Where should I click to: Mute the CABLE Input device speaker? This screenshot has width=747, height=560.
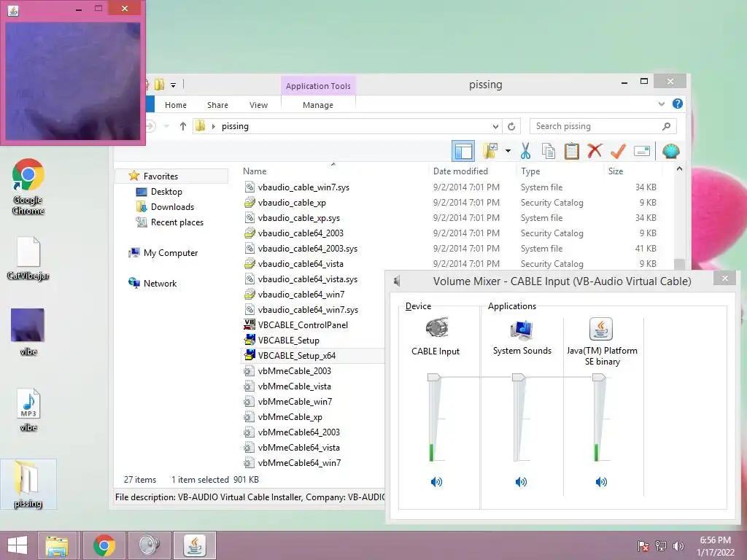tap(436, 482)
